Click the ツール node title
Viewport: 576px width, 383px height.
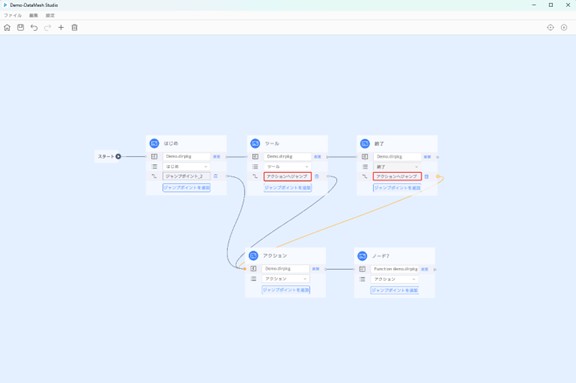point(272,144)
